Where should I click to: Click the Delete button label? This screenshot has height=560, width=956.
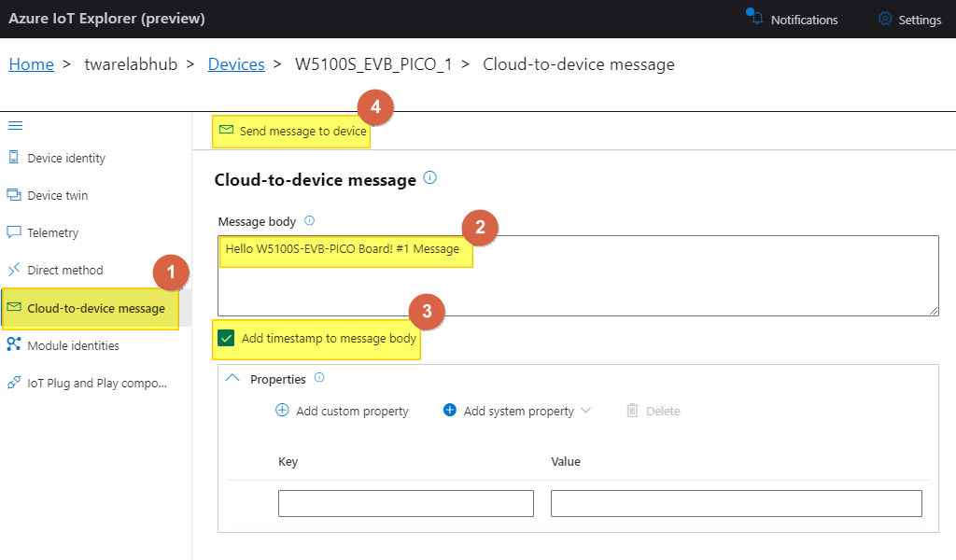click(663, 411)
